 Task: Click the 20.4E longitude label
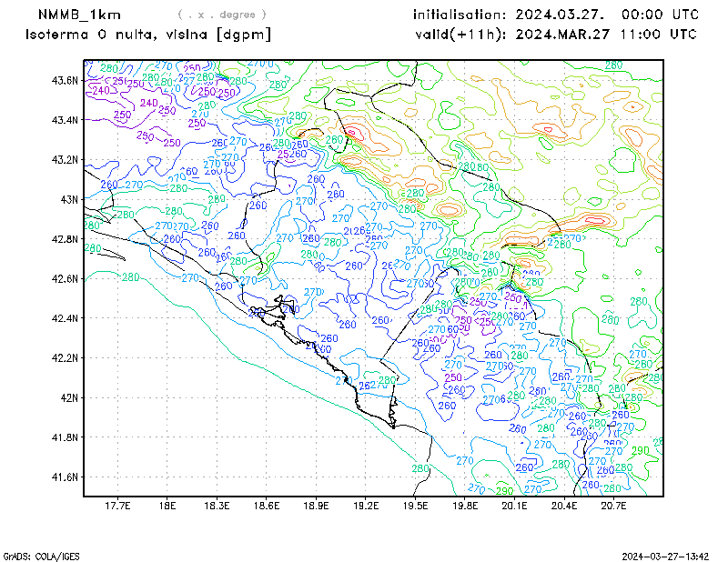pyautogui.click(x=564, y=506)
